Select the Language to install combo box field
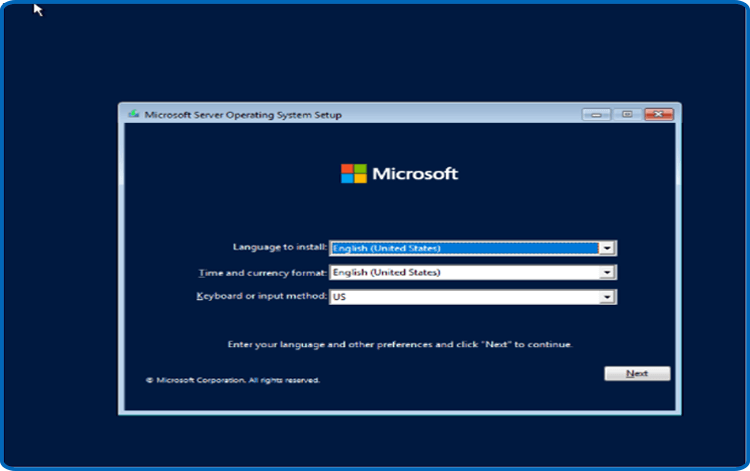The image size is (750, 471). 473,248
